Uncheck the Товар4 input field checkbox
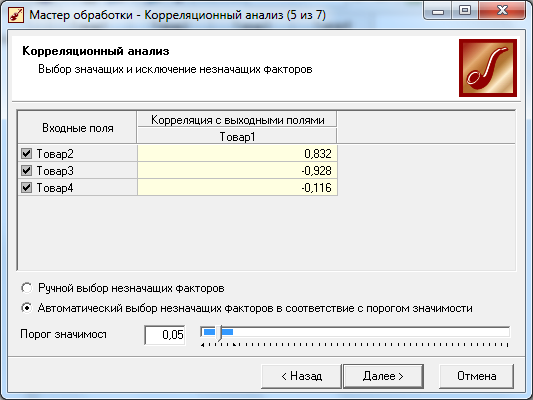 tap(27, 187)
